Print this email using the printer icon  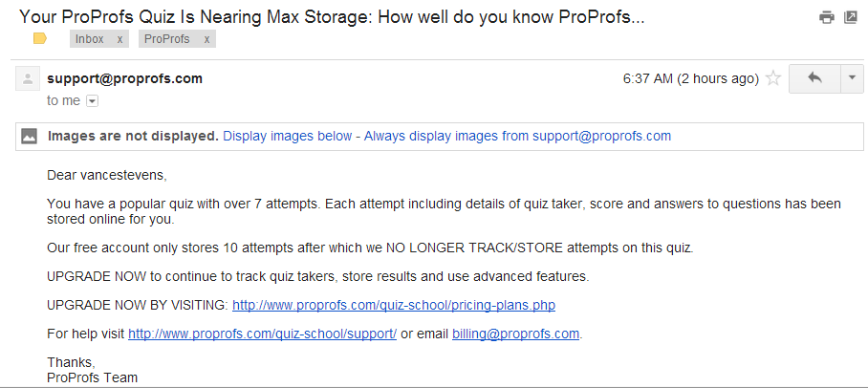(x=827, y=17)
